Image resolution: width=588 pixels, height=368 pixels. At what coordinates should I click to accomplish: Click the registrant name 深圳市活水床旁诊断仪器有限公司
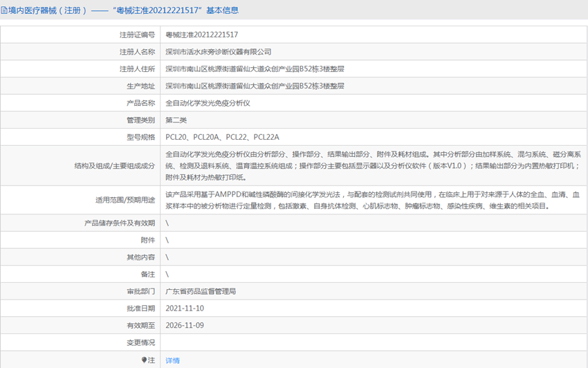tap(218, 51)
